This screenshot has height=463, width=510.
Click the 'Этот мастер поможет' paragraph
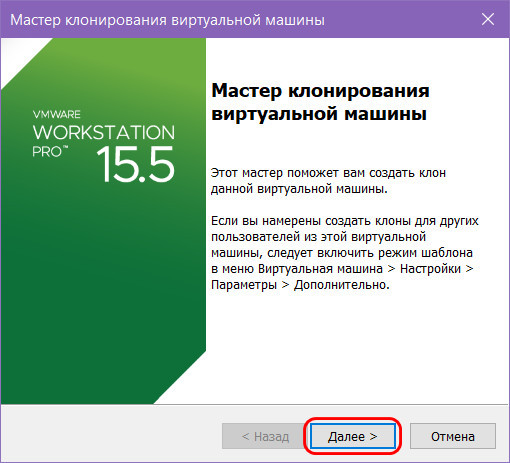pos(328,181)
